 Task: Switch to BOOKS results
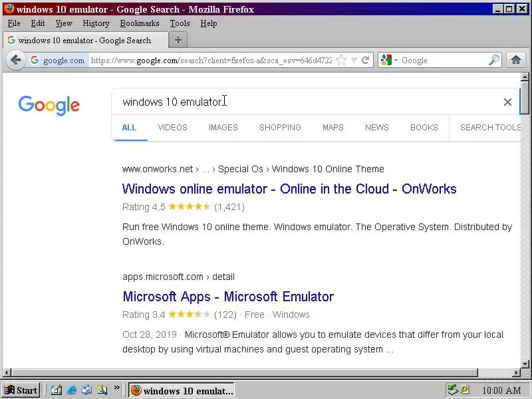[x=424, y=128]
